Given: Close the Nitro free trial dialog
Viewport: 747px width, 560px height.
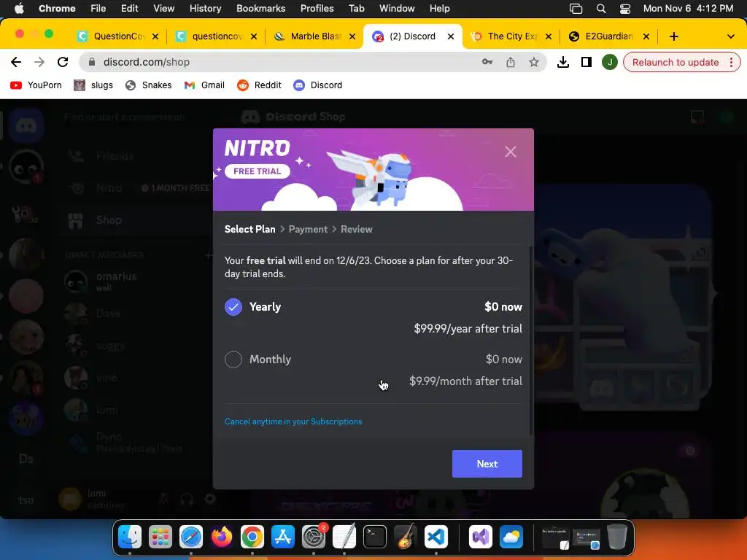Looking at the screenshot, I should tap(510, 152).
